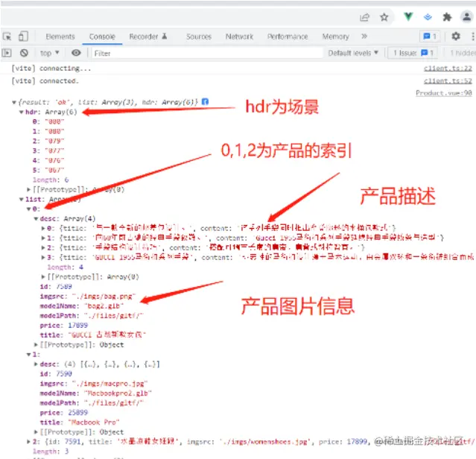Switch to the Memory tab
This screenshot has width=476, height=459.
[335, 37]
